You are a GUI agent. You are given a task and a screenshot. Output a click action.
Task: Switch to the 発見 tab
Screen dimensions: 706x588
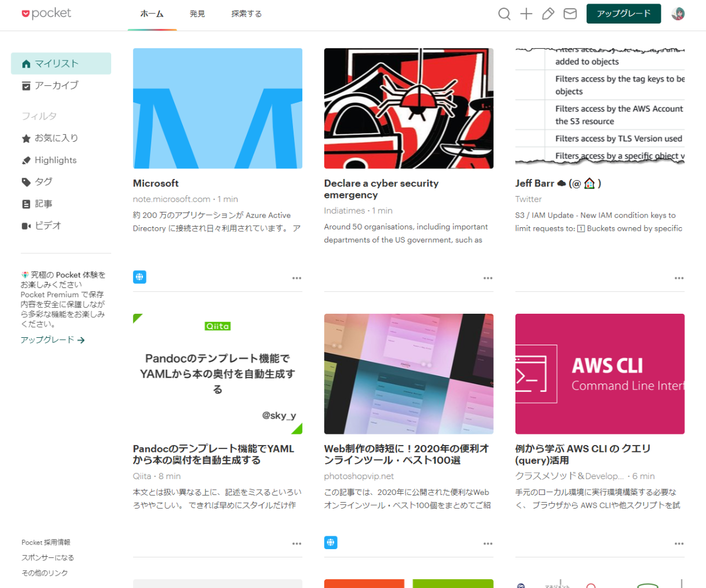197,14
